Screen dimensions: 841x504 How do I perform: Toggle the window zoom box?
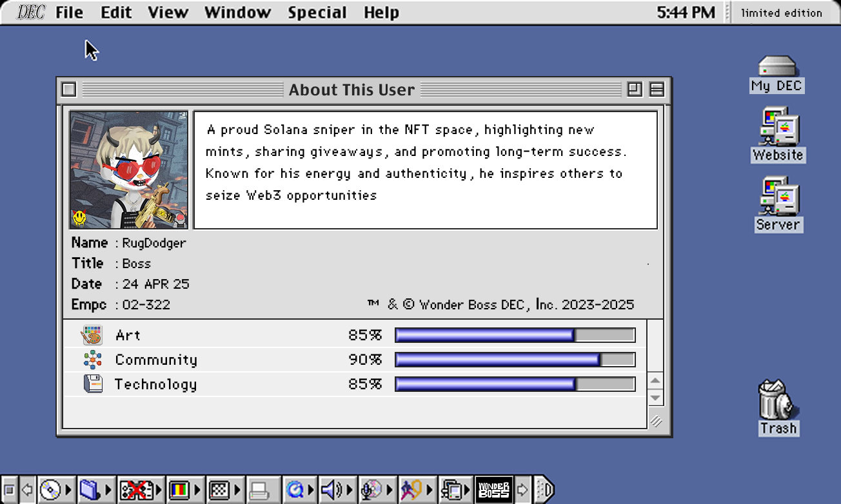(635, 90)
